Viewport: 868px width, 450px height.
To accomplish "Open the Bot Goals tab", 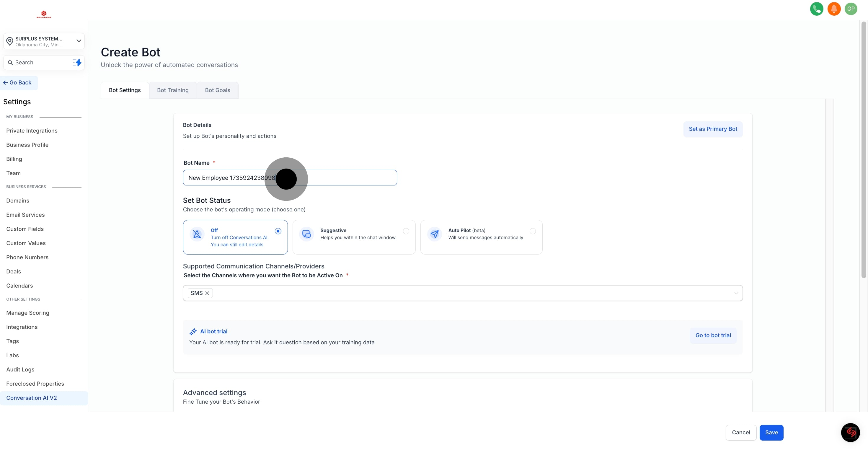I will click(x=217, y=90).
